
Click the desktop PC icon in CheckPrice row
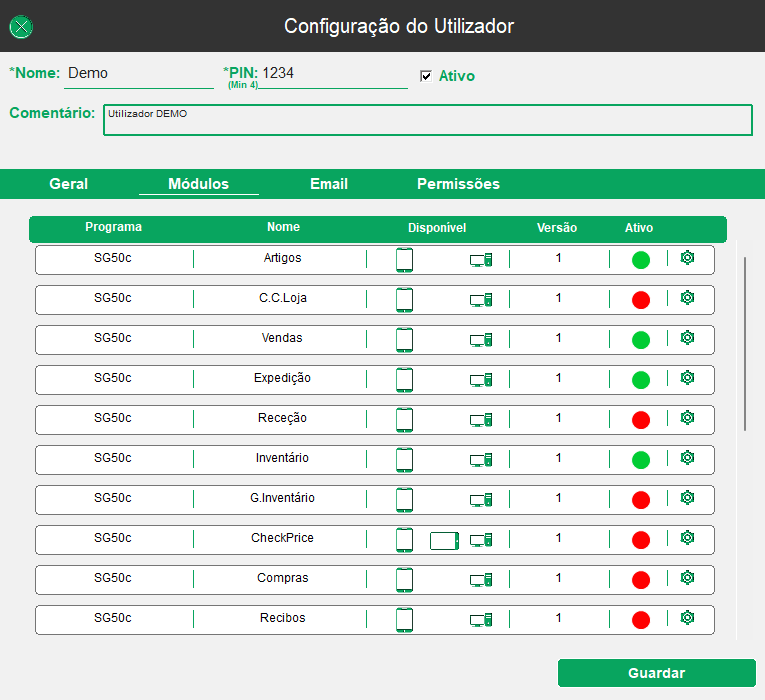click(x=481, y=540)
